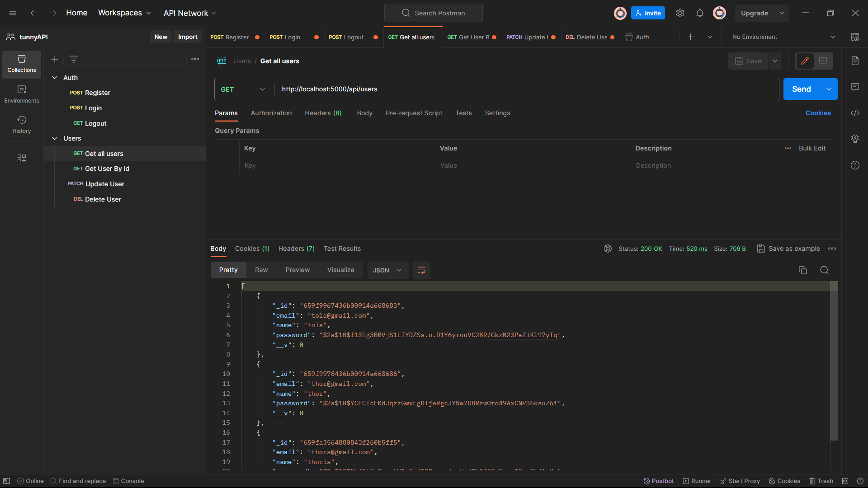Open the comments panel icon in right sidebar

[855, 87]
